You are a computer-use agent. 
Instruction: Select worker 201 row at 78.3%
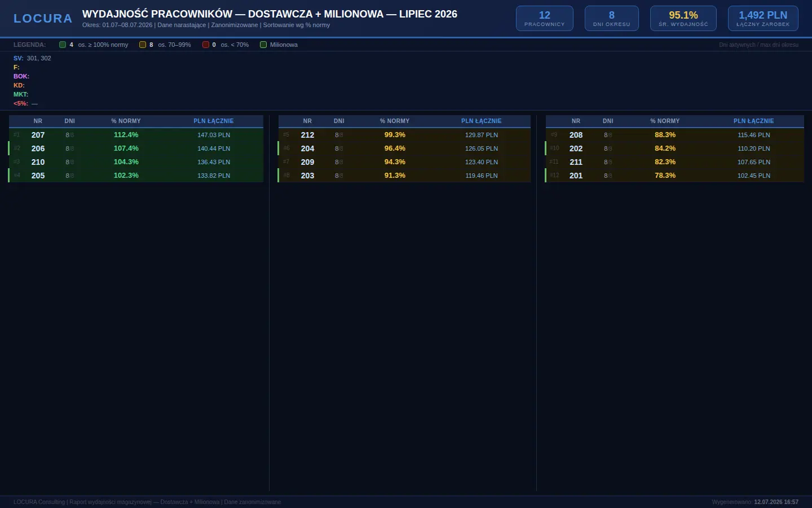(674, 176)
